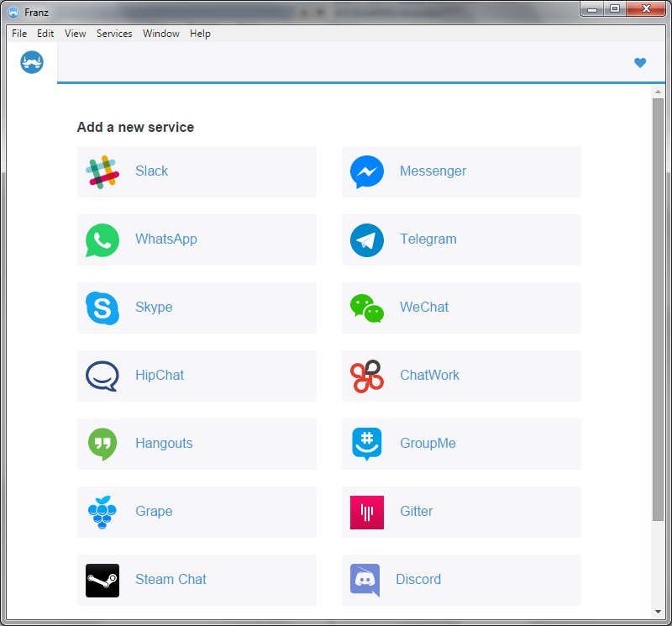
Task: Add the WhatsApp service
Action: coord(197,240)
